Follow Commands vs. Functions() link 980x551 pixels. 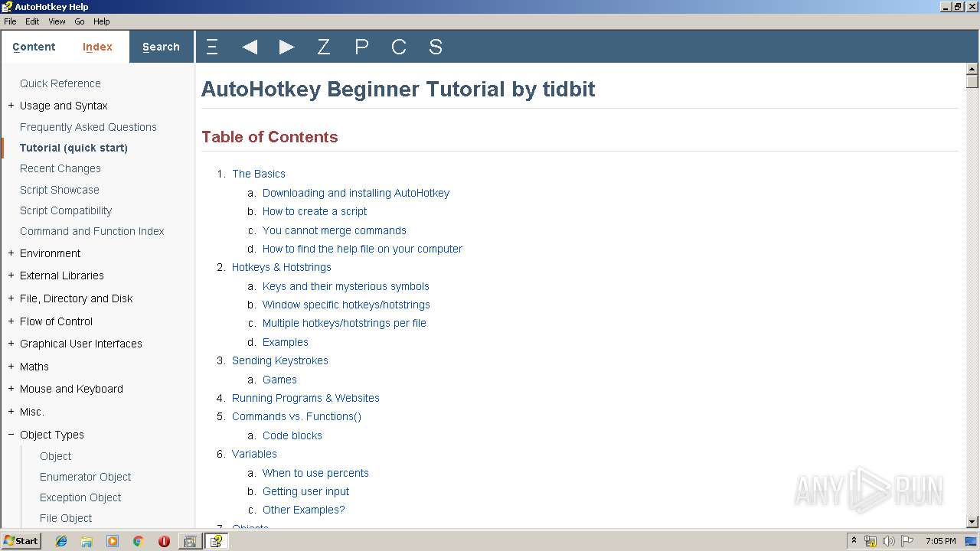[296, 416]
